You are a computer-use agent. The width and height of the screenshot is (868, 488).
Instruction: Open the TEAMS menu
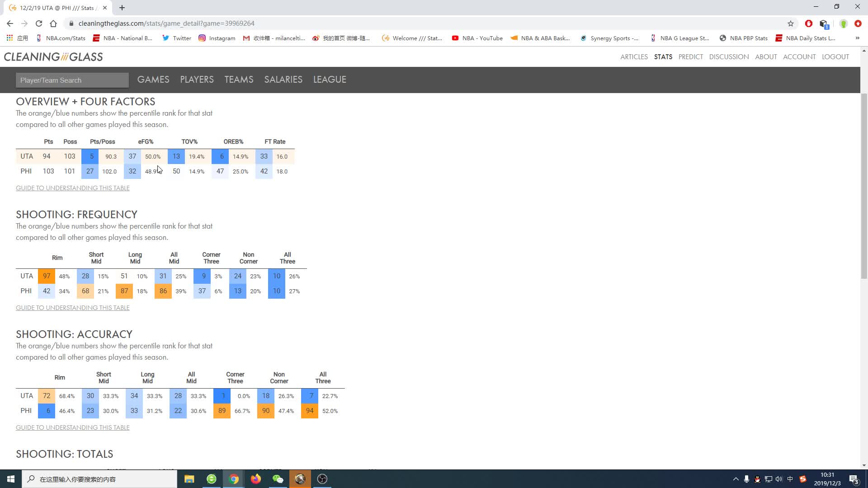pyautogui.click(x=239, y=80)
